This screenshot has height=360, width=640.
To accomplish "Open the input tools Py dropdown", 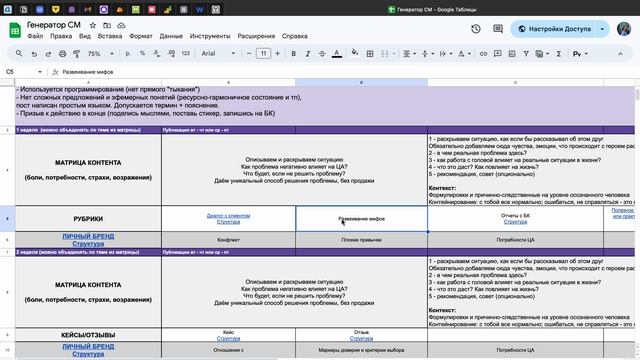I will tap(580, 53).
